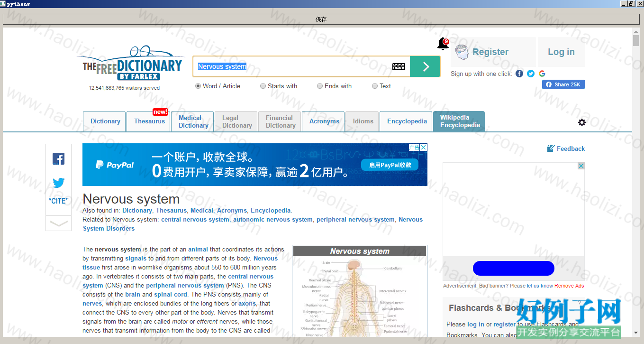Share page via Twitter sidebar icon
Viewport: 644px width, 344px height.
coord(59,183)
